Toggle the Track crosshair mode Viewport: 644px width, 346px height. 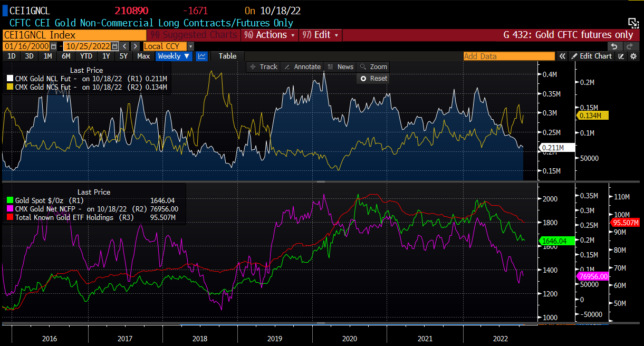263,66
